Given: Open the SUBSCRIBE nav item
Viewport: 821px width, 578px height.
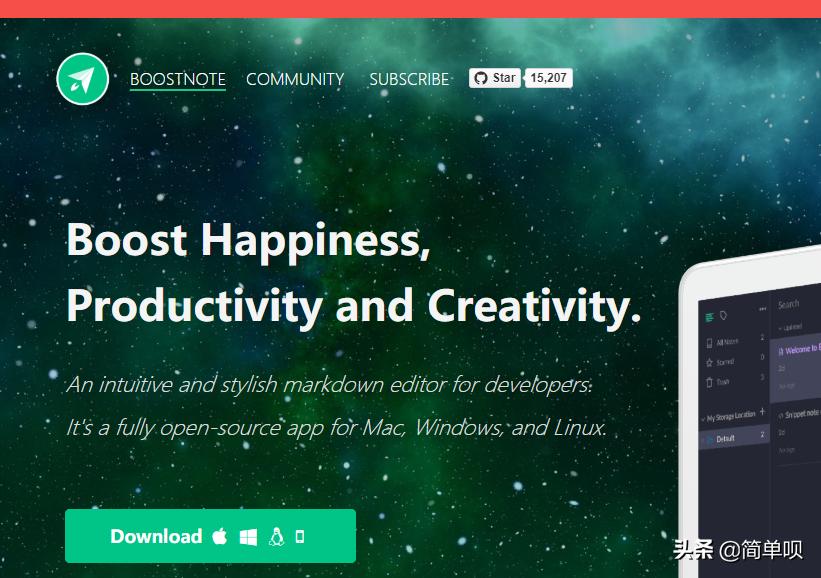Looking at the screenshot, I should point(409,80).
